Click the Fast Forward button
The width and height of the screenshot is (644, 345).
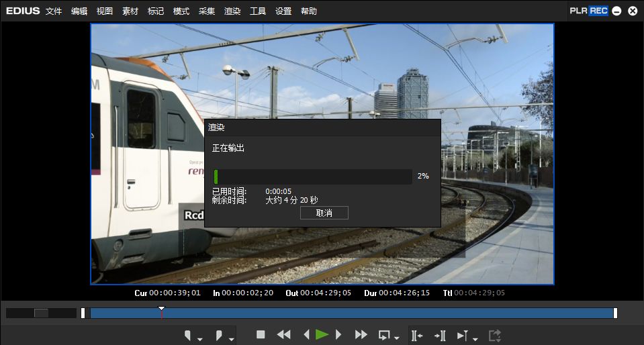click(x=361, y=334)
